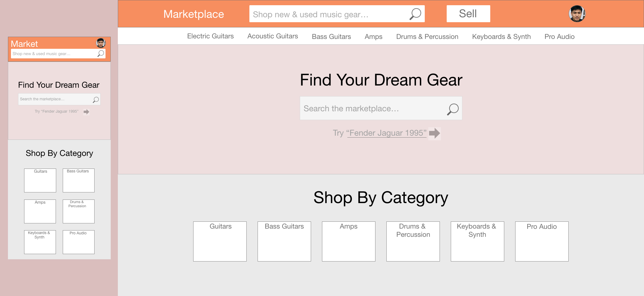Image resolution: width=644 pixels, height=296 pixels.
Task: Open Bass Guitars in the nav bar
Action: click(x=331, y=37)
